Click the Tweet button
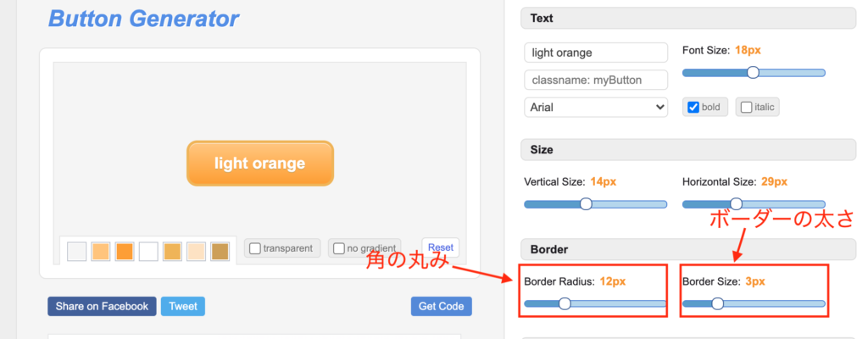The width and height of the screenshot is (868, 339). click(183, 306)
